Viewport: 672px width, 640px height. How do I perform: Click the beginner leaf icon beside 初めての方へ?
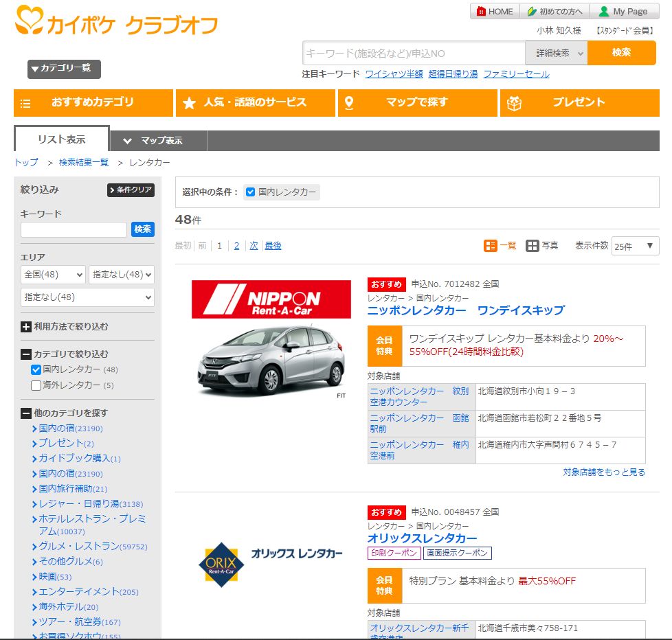(532, 12)
